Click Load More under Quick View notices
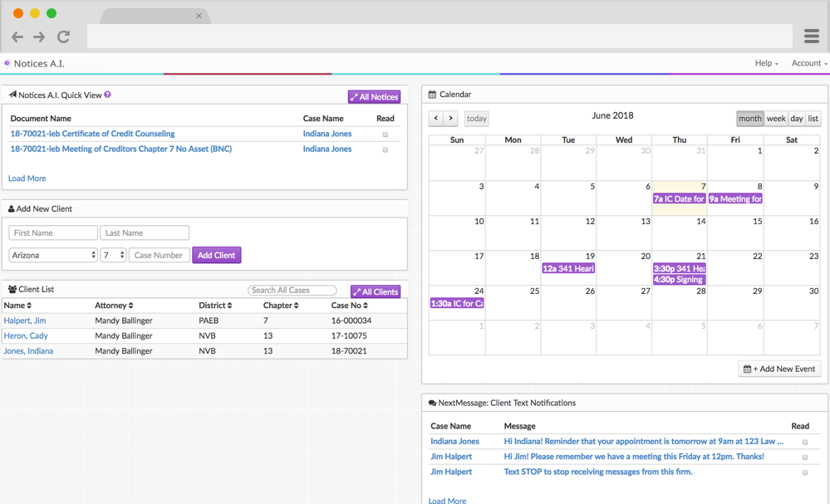 (27, 179)
